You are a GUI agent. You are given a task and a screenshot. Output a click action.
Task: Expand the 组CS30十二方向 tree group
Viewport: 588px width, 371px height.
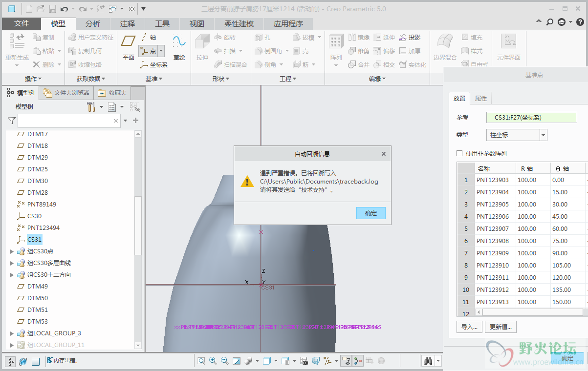pyautogui.click(x=12, y=275)
